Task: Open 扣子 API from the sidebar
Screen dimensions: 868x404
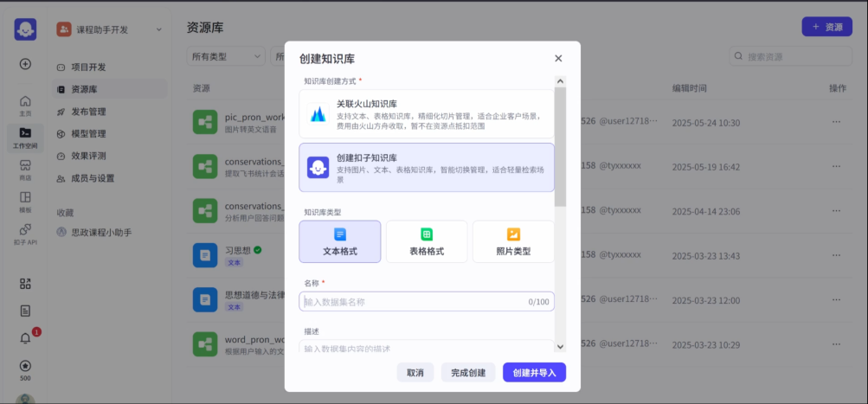Action: point(25,234)
